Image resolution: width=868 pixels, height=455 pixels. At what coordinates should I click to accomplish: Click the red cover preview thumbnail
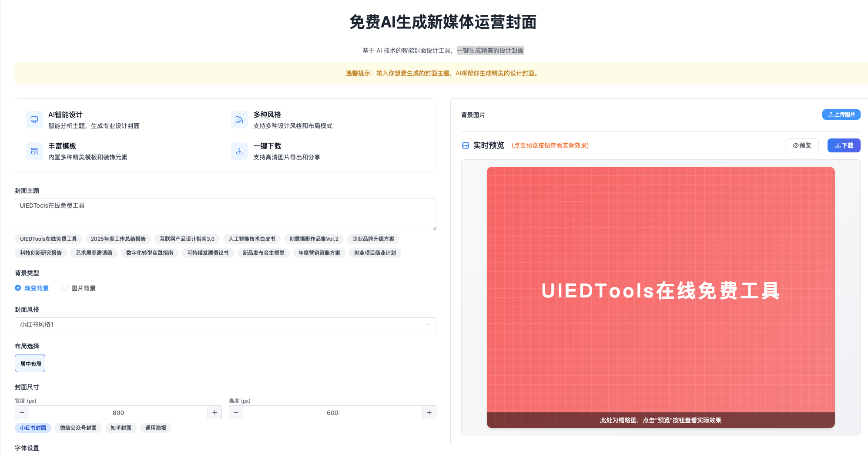pyautogui.click(x=660, y=297)
